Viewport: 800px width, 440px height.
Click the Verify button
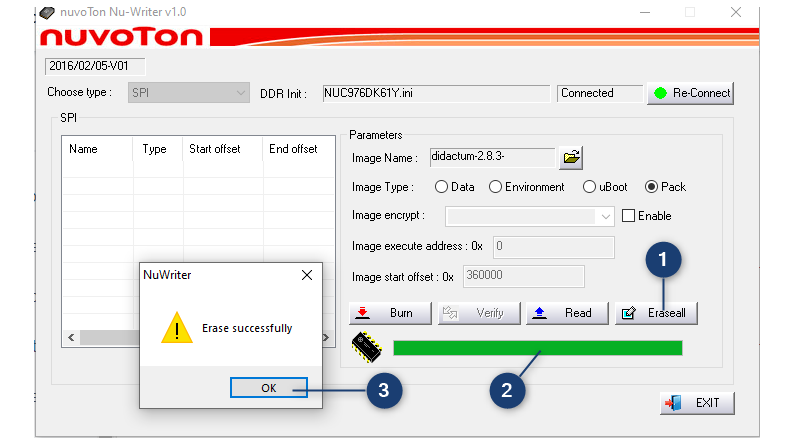479,313
